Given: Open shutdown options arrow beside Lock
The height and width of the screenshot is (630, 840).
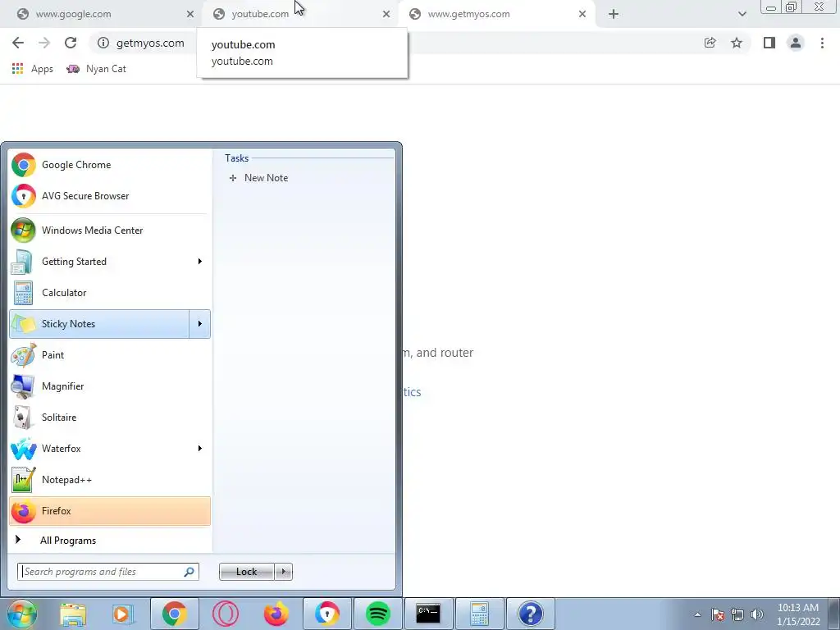Looking at the screenshot, I should click(283, 572).
